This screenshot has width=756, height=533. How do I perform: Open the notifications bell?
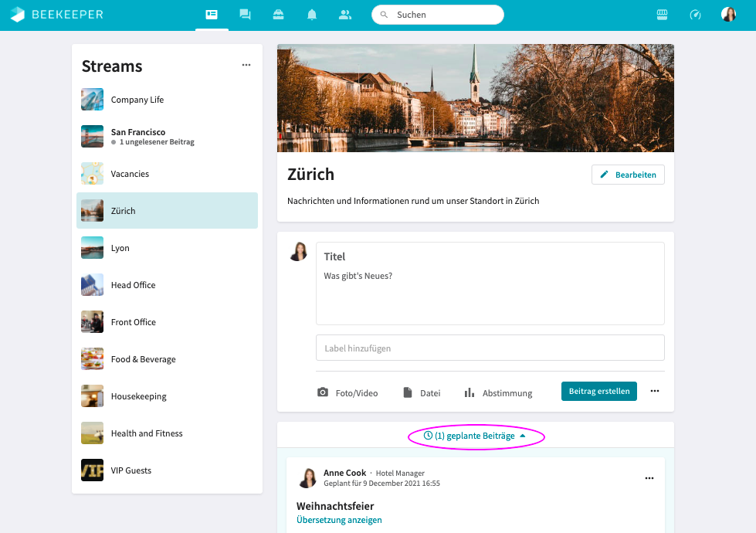pos(312,15)
